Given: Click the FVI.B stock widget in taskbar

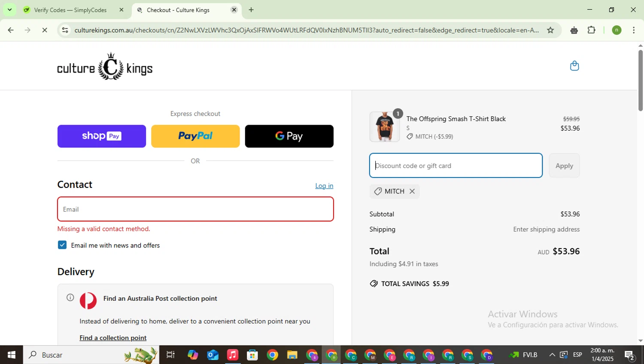Looking at the screenshot, I should (x=523, y=355).
